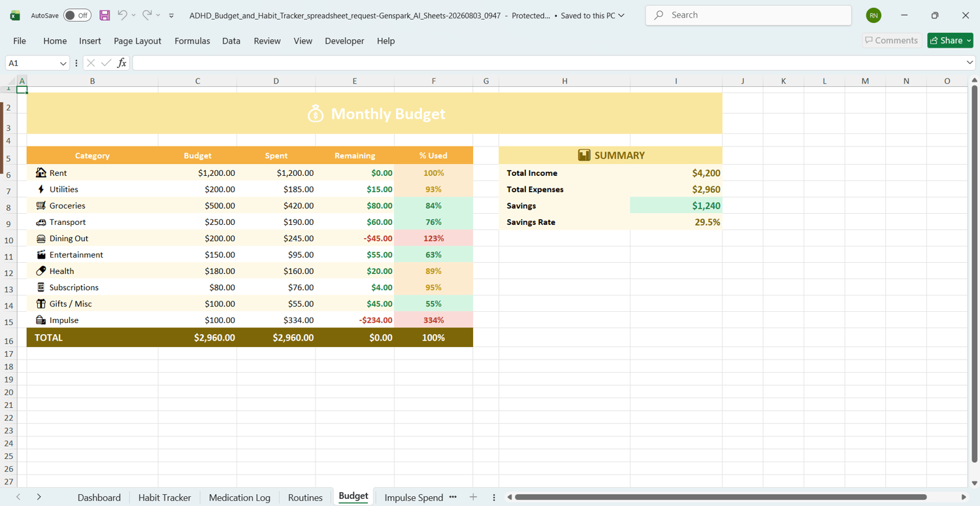Click the Comments button
The width and height of the screenshot is (980, 506).
892,41
